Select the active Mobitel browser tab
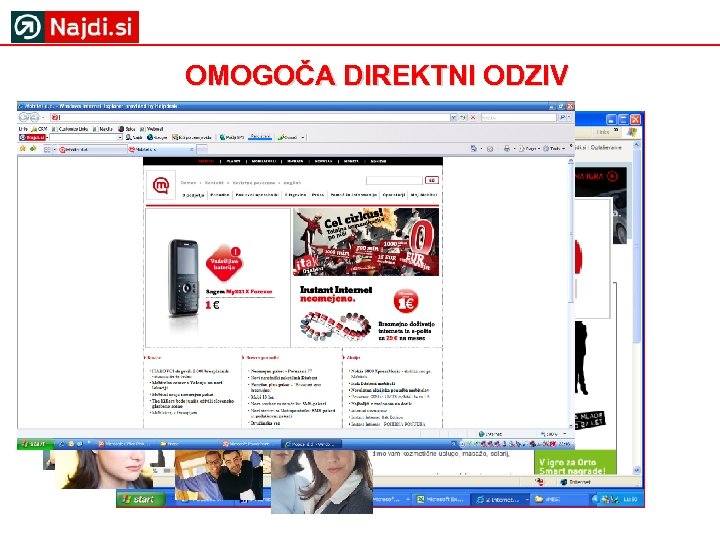This screenshot has width=720, height=540. 161,149
